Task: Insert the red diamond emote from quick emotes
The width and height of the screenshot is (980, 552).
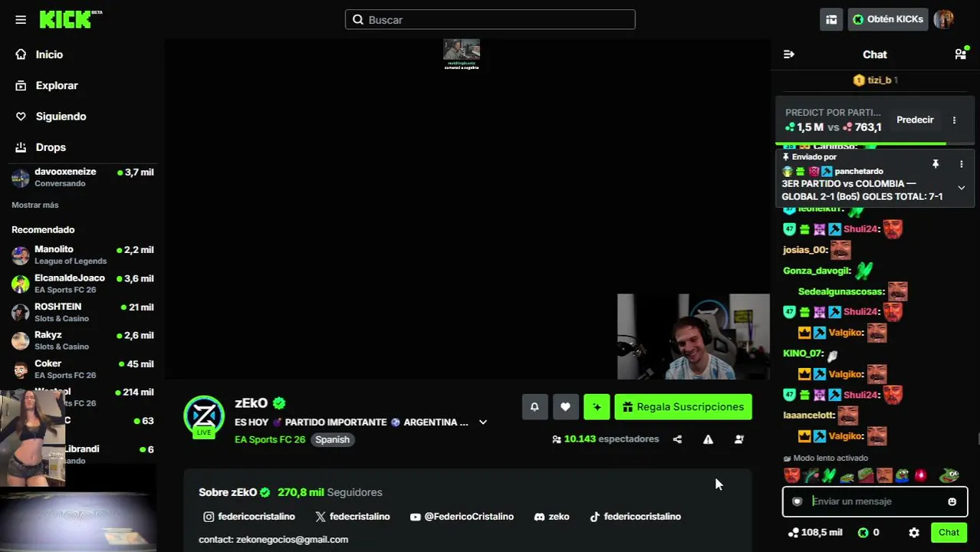Action: pyautogui.click(x=921, y=475)
